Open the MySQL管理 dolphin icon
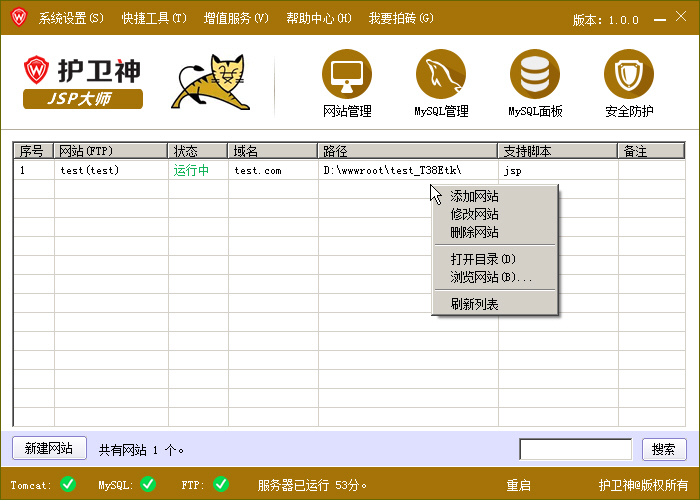 coord(441,74)
